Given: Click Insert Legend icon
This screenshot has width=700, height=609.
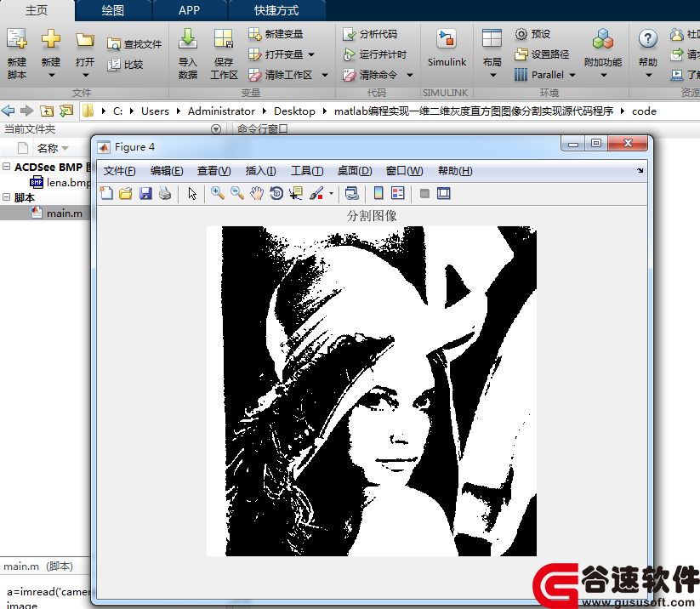Looking at the screenshot, I should tap(397, 193).
